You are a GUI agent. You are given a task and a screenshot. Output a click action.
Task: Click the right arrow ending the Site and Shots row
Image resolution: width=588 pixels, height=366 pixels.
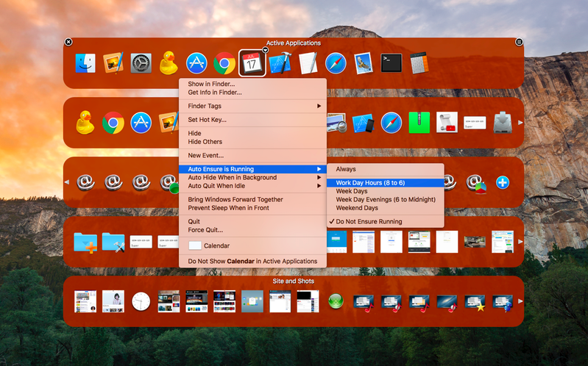tap(520, 301)
